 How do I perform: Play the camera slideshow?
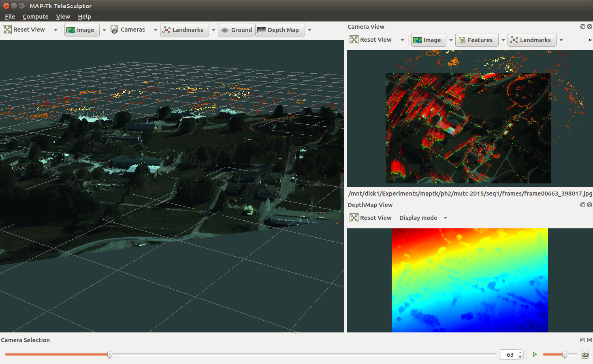[535, 354]
